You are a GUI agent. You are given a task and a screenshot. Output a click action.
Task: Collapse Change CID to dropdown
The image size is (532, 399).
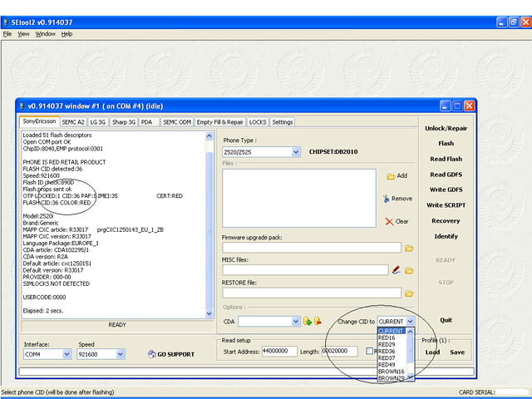(x=410, y=321)
